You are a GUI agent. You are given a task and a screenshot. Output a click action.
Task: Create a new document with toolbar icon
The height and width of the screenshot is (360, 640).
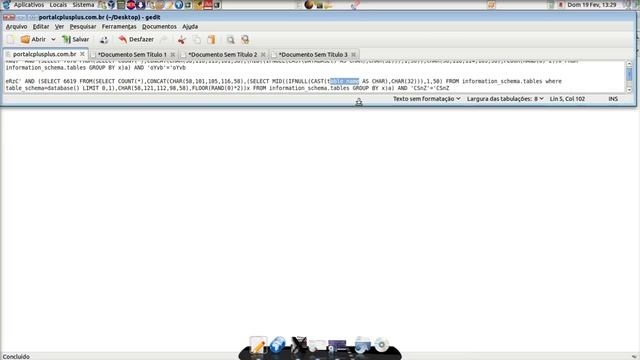click(11, 40)
